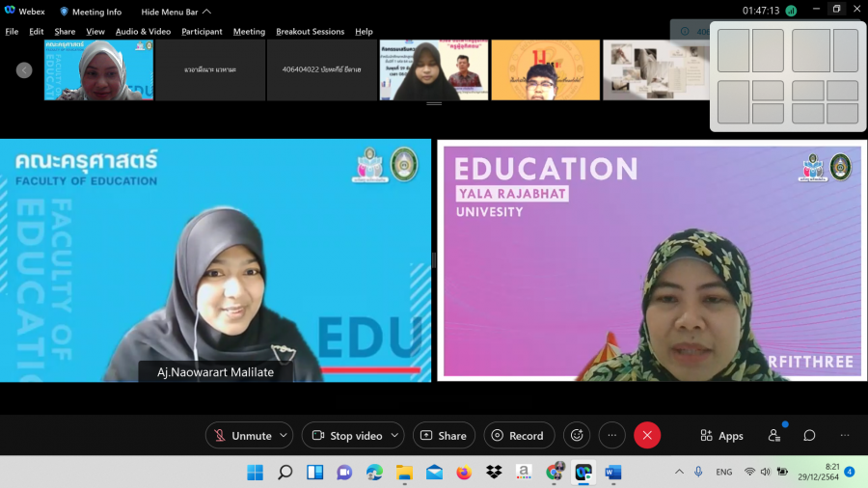This screenshot has height=488, width=868.
Task: Open the reactions emoji button
Action: [577, 436]
